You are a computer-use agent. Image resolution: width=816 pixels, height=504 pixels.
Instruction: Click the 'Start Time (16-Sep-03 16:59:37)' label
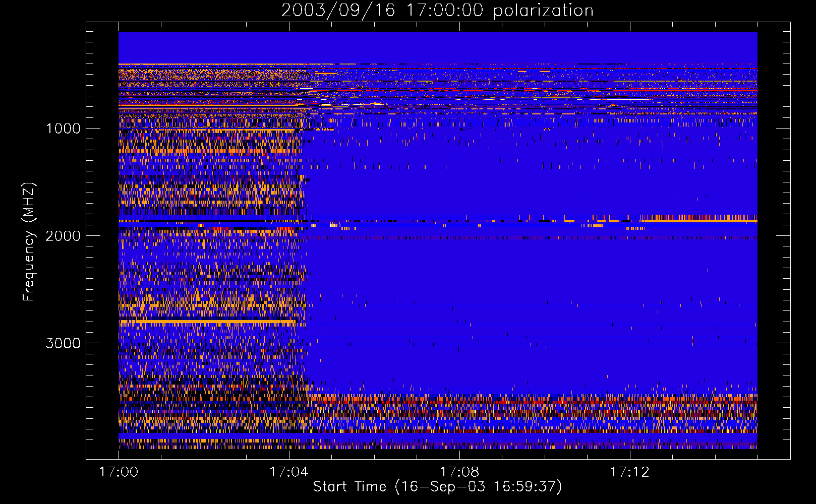click(x=437, y=487)
